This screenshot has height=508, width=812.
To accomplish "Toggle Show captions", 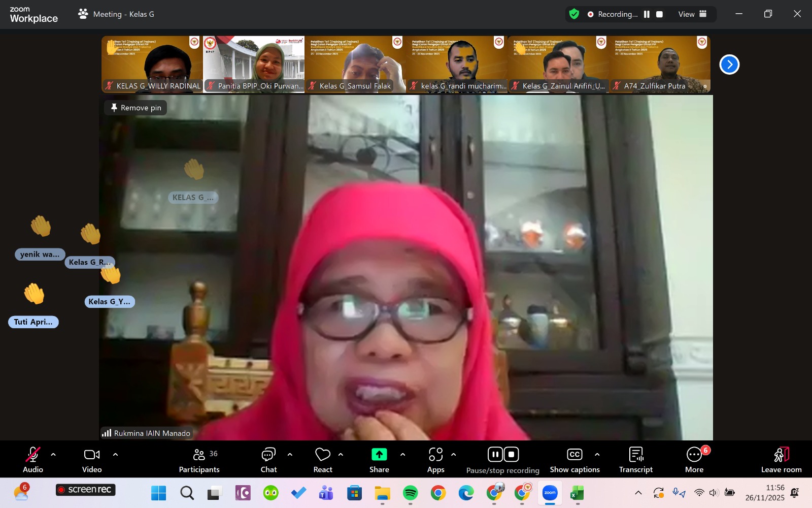I will pyautogui.click(x=574, y=460).
